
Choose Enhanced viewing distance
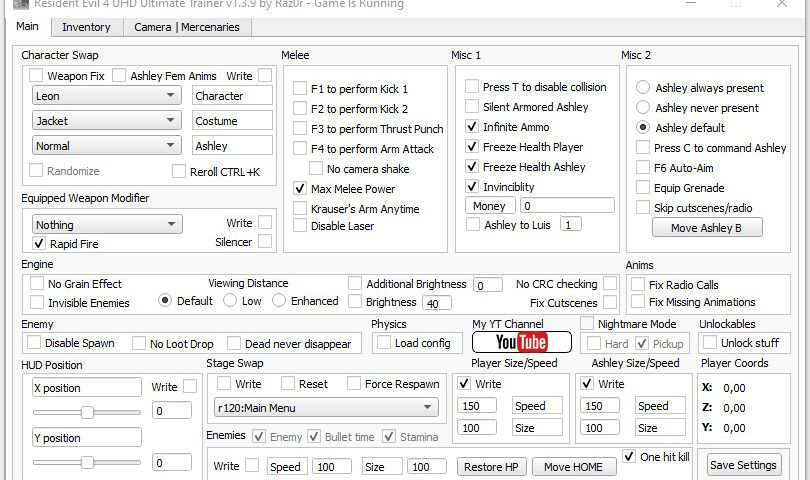(279, 300)
